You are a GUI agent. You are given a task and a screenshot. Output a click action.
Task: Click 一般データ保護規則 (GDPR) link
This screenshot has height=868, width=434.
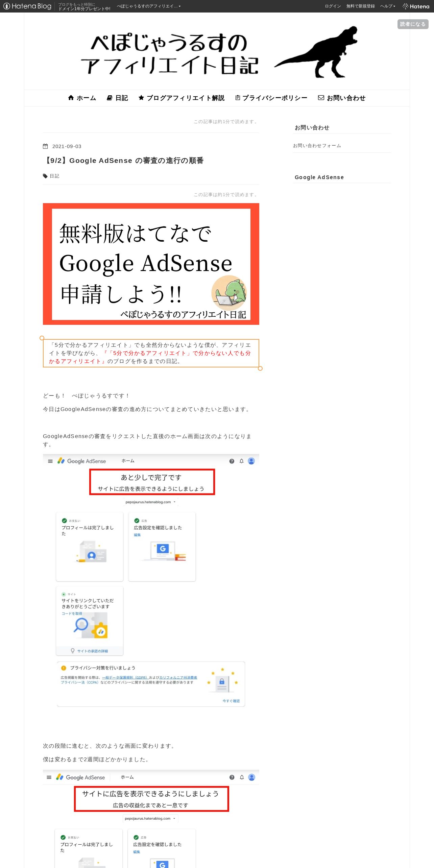pyautogui.click(x=125, y=677)
